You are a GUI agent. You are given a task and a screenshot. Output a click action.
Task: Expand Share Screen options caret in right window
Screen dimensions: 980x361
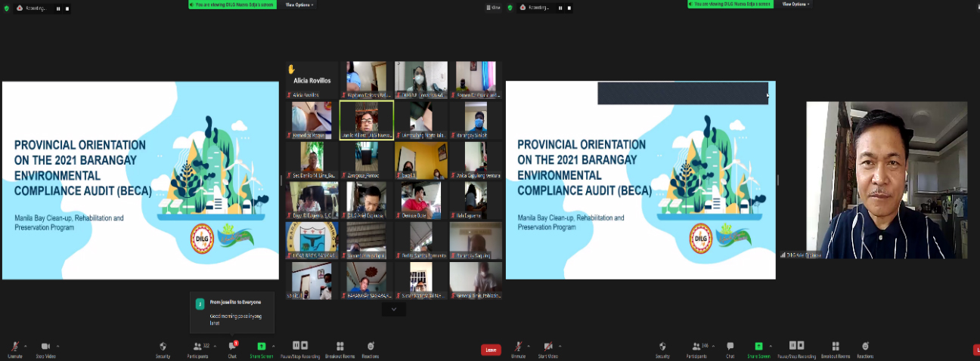coord(769,346)
